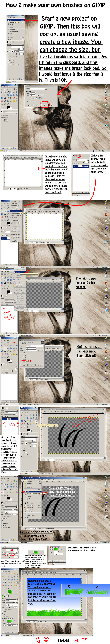Select the Clone tool in toolbox beside the open Edit menu
The width and height of the screenshot is (110, 644).
pos(11,492)
